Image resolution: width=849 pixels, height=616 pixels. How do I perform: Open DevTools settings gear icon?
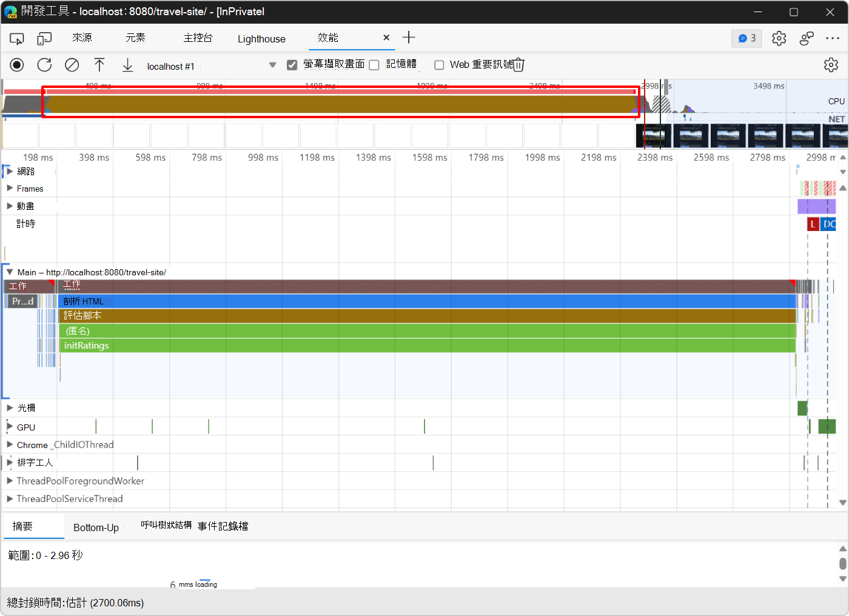779,38
